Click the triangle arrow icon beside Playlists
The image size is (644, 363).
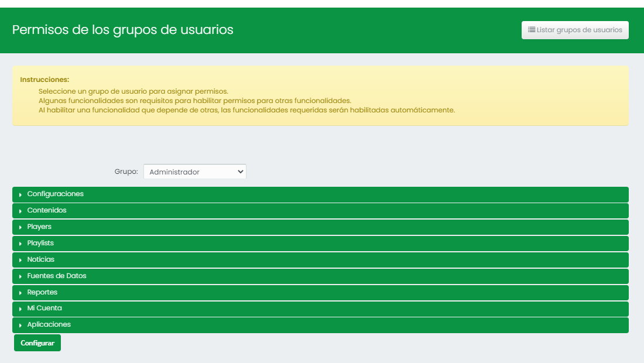click(20, 244)
